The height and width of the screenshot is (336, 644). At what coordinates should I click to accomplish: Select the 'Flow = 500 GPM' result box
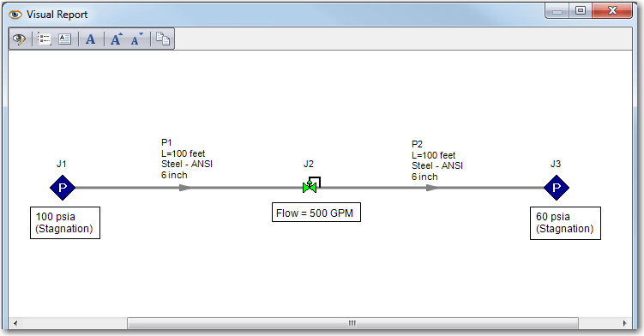coord(316,213)
